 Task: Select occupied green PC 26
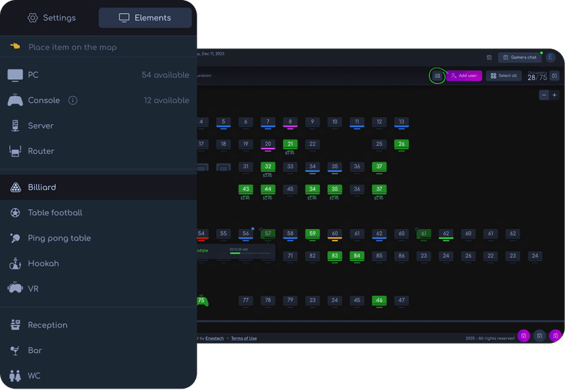[401, 145]
